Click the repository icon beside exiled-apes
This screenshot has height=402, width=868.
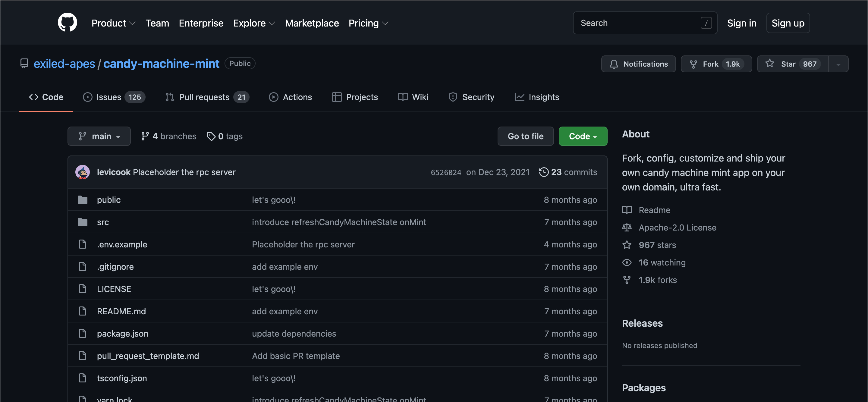(24, 63)
